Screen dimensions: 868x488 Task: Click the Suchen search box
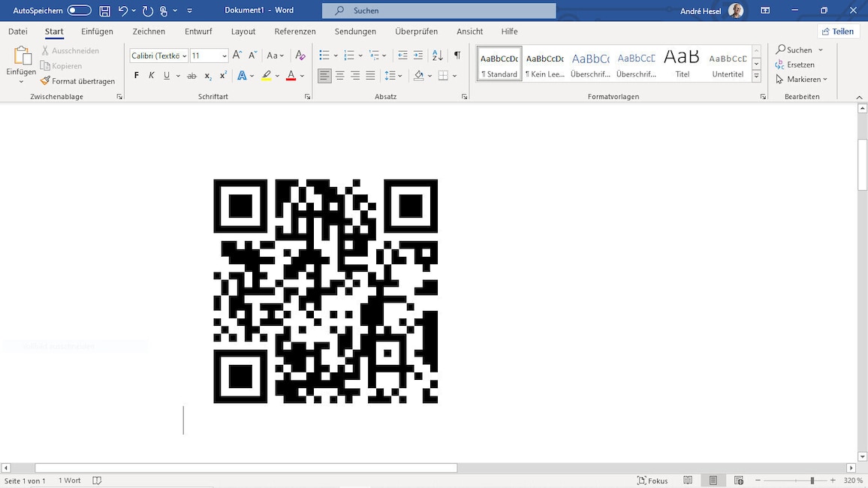(x=439, y=11)
